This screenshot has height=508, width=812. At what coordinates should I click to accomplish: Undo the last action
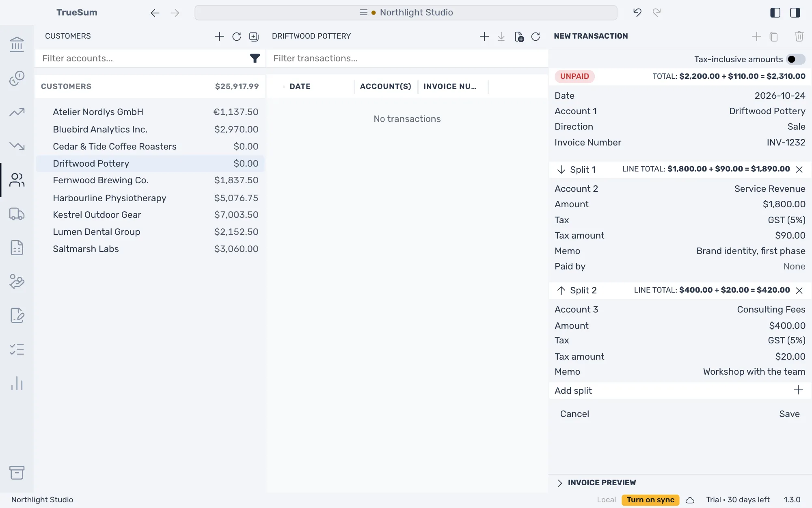click(637, 13)
